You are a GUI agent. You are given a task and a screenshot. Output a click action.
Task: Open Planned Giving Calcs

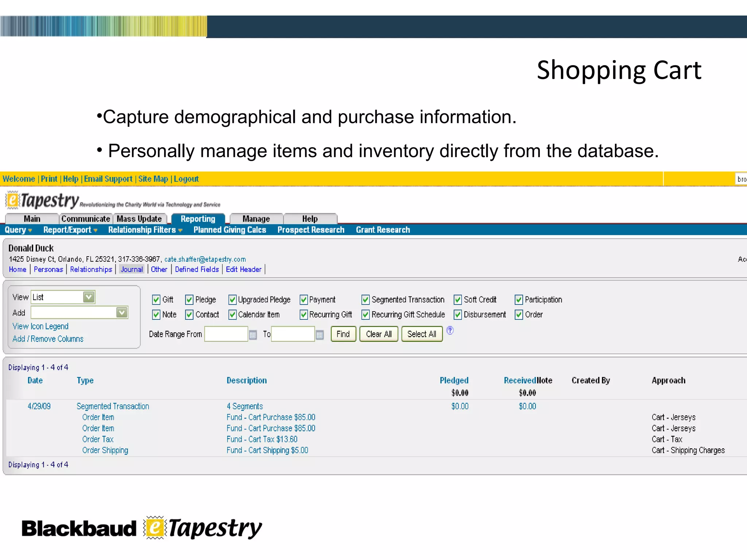click(230, 230)
